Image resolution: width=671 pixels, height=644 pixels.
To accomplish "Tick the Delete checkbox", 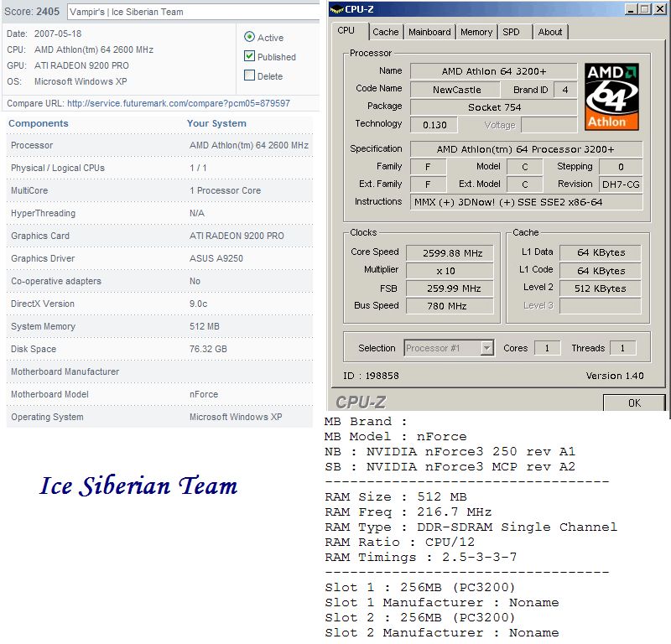I will tap(249, 75).
